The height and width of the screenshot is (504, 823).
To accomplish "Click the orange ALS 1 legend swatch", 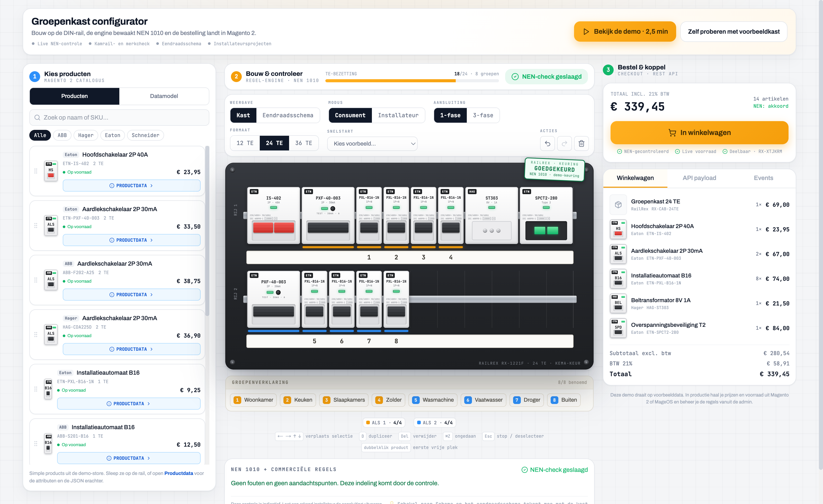I will tap(368, 422).
